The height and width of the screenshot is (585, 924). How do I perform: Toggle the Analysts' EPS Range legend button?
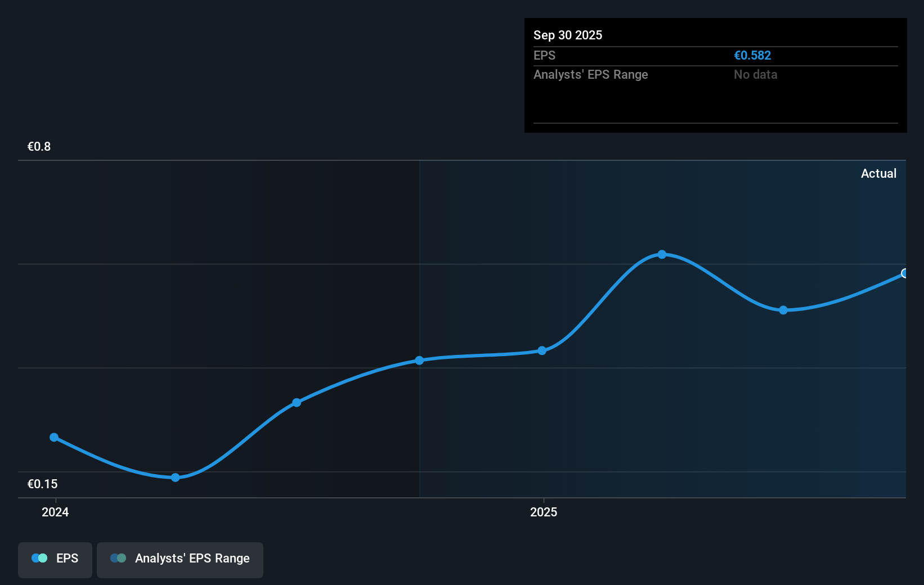(180, 560)
